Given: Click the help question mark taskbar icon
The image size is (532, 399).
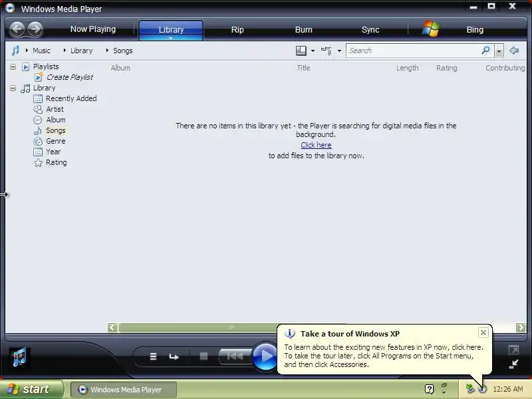Looking at the screenshot, I should point(429,389).
